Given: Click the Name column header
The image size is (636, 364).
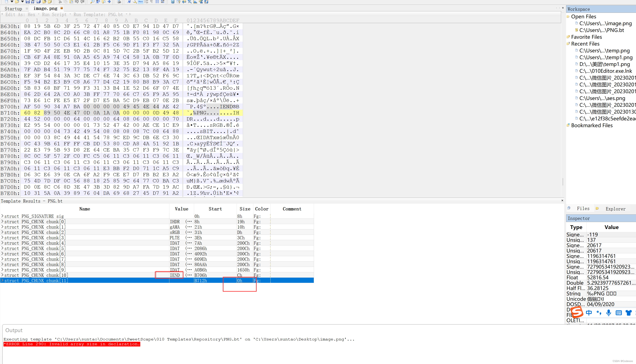Looking at the screenshot, I should [85, 209].
